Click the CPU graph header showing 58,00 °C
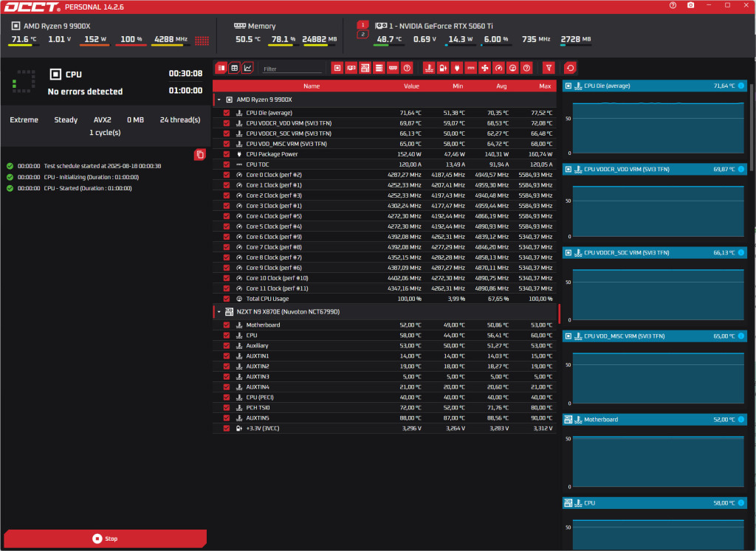Image resolution: width=756 pixels, height=551 pixels. tap(654, 503)
